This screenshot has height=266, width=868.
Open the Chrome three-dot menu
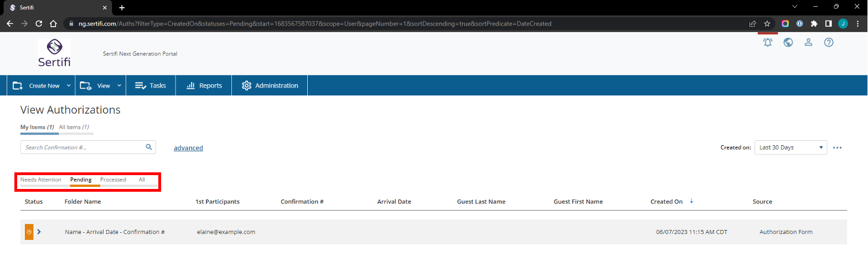tap(857, 24)
